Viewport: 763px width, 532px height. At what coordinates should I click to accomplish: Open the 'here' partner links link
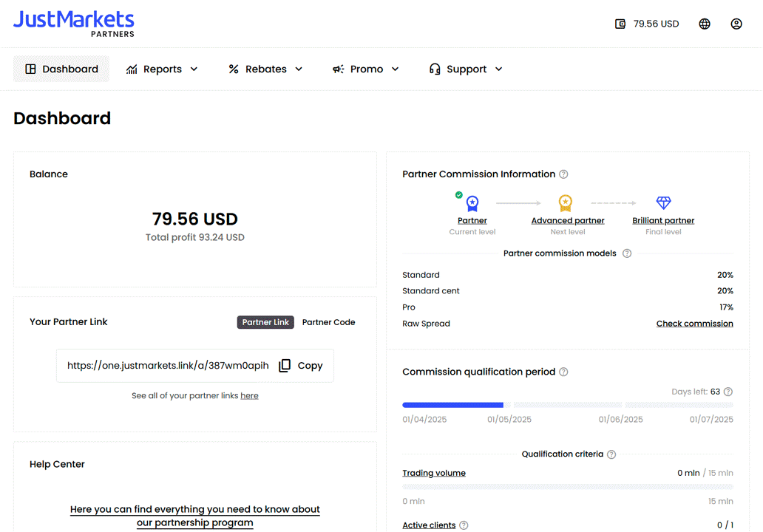[x=249, y=396]
